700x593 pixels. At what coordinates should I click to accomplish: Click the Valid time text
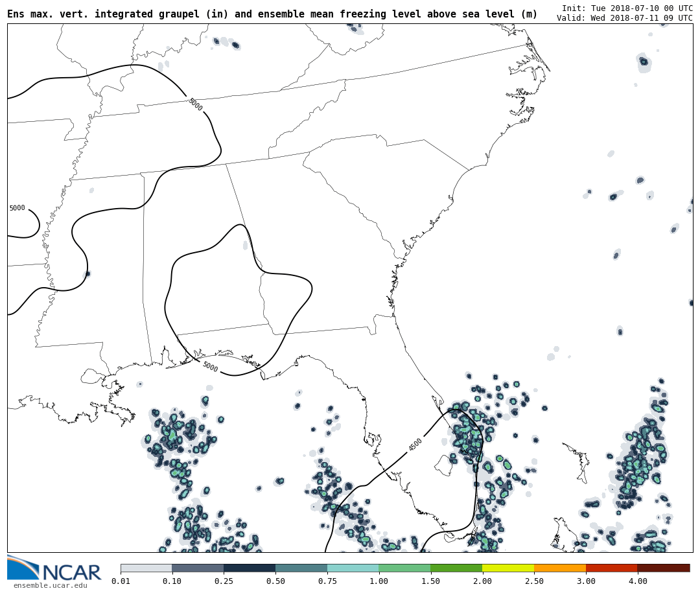(x=624, y=18)
